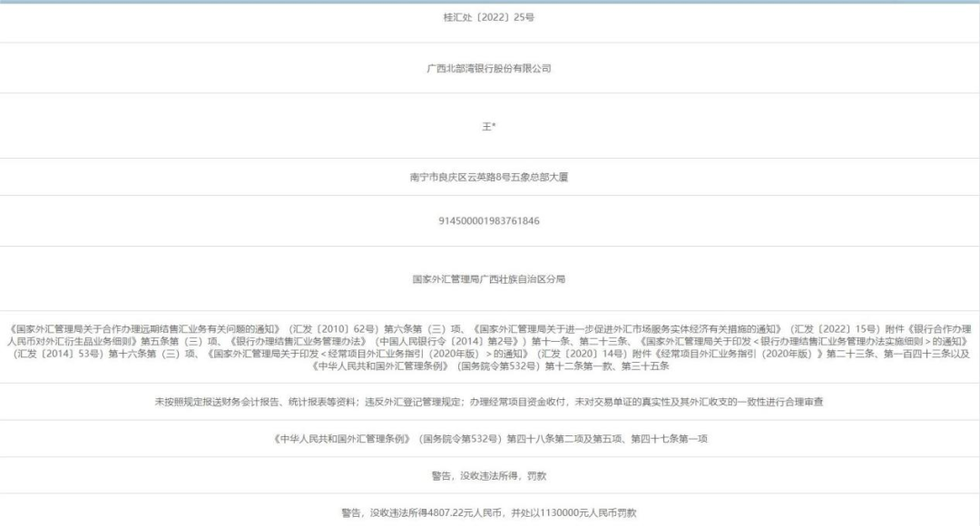
Task: Click address 南宁市良庆区云英路8号五象总部大厦
Action: (x=489, y=178)
